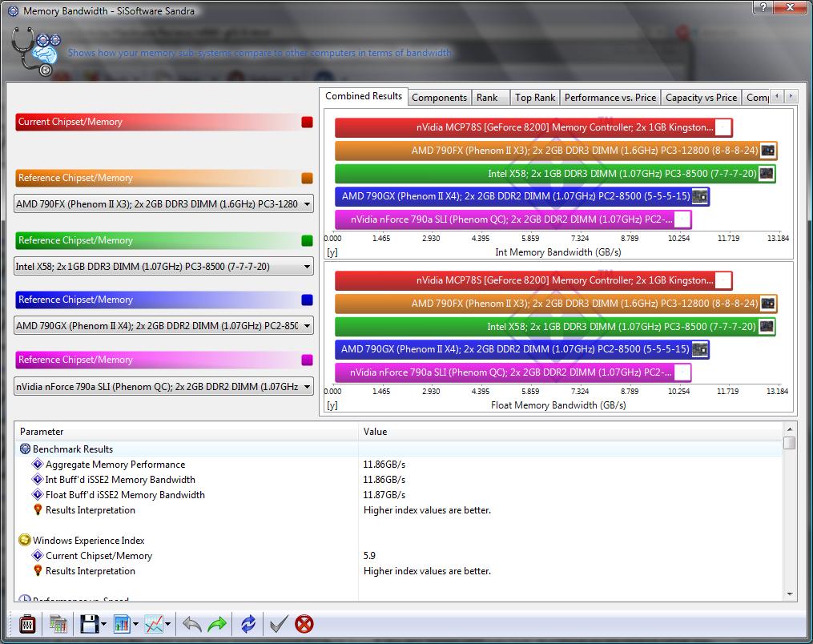This screenshot has width=813, height=644.
Task: Click the Windows Experience Index group heading
Action: tap(89, 541)
